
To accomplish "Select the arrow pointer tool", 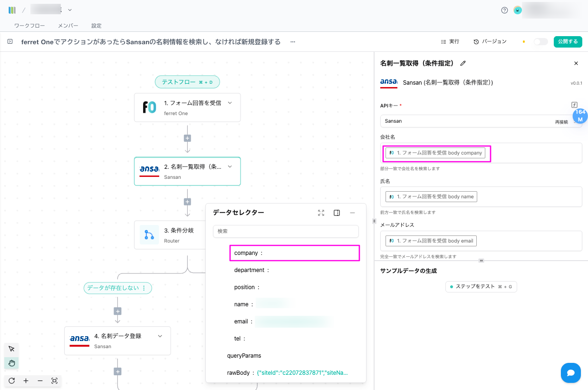I will pyautogui.click(x=11, y=349).
